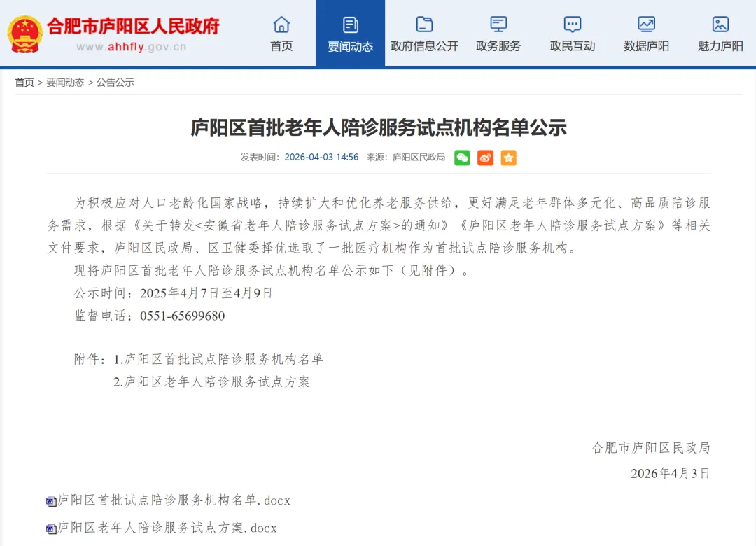Click the 要闻动态 document icon
The height and width of the screenshot is (546, 756).
pos(351,24)
